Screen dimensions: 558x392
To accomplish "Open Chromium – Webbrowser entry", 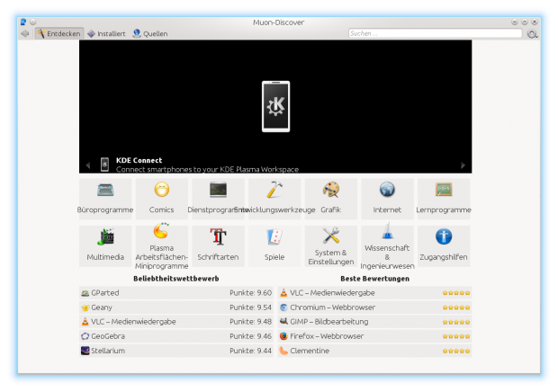I will coord(374,307).
